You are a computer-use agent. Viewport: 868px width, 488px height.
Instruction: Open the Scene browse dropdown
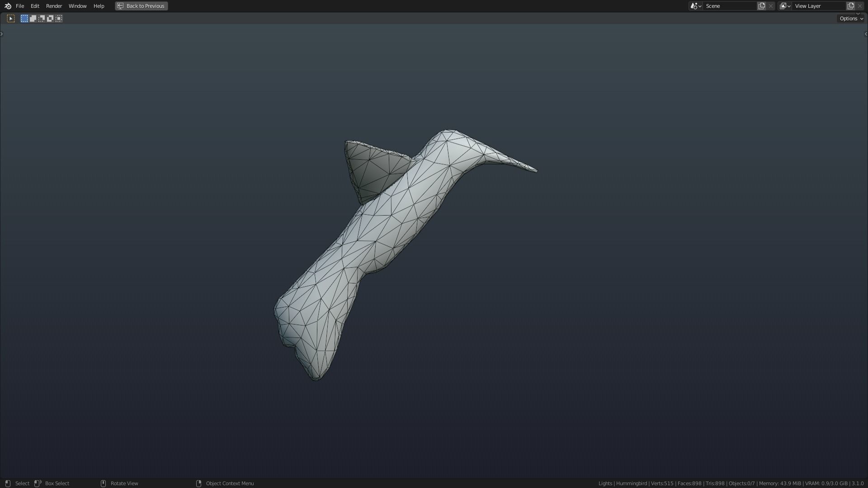[696, 6]
